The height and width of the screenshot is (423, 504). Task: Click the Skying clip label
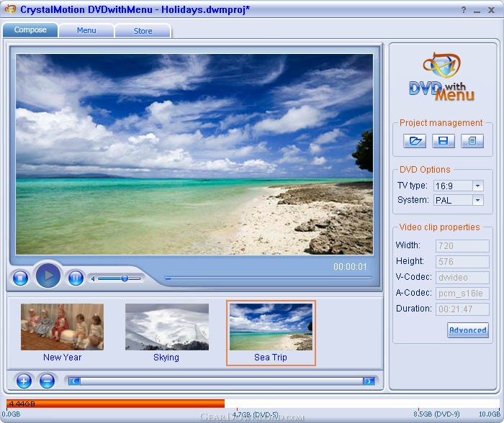point(166,358)
